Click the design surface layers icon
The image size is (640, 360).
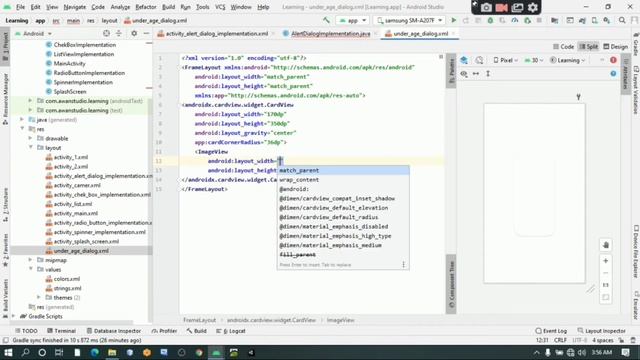tap(464, 60)
